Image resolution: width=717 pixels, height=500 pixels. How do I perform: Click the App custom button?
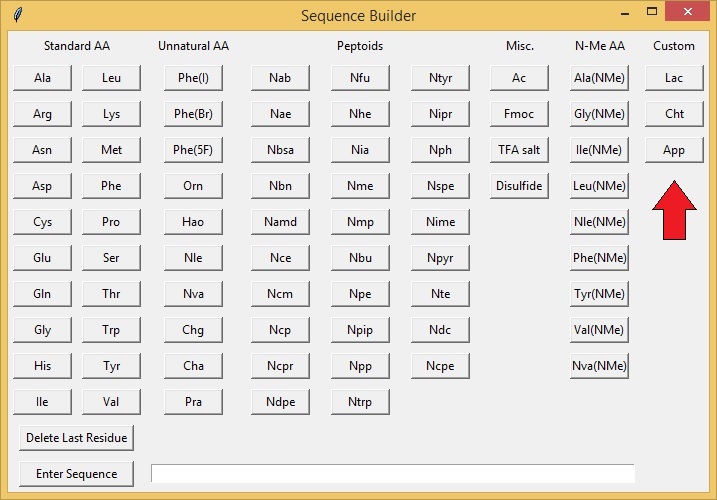point(674,150)
